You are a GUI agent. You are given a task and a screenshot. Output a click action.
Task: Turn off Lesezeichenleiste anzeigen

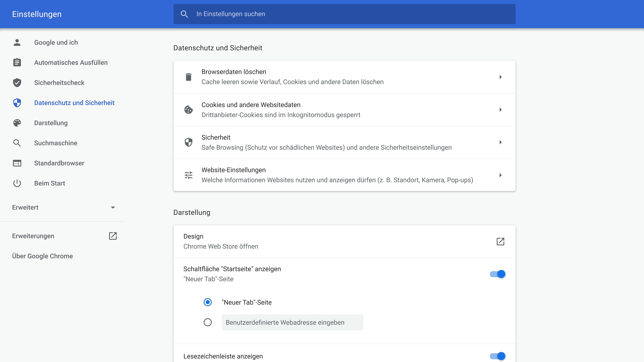498,356
